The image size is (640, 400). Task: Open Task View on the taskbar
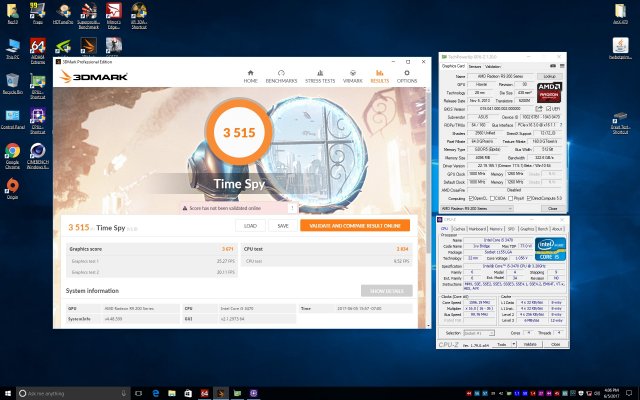point(139,393)
